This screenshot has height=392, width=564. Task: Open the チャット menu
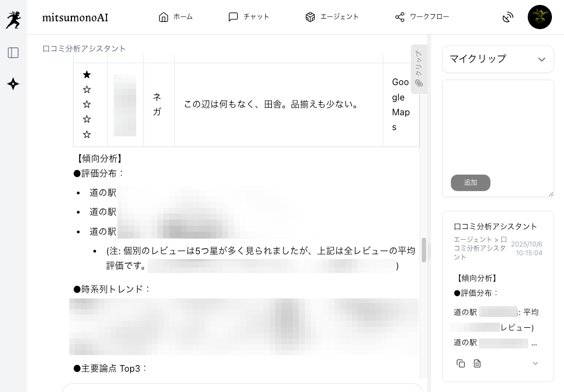(249, 17)
